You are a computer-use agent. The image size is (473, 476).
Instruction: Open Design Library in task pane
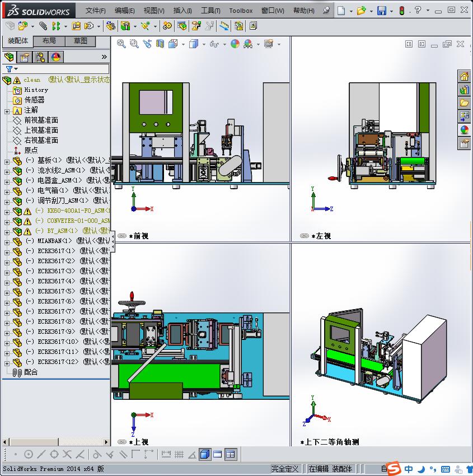[464, 90]
